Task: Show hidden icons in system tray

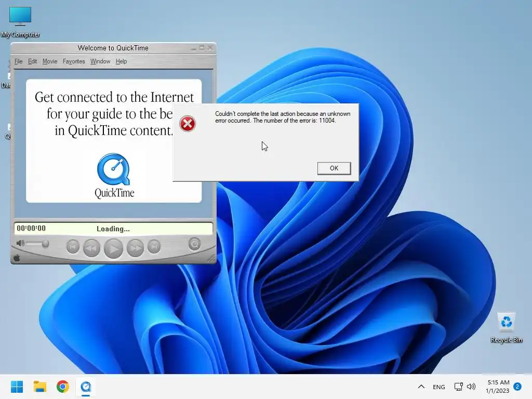Action: coord(421,387)
